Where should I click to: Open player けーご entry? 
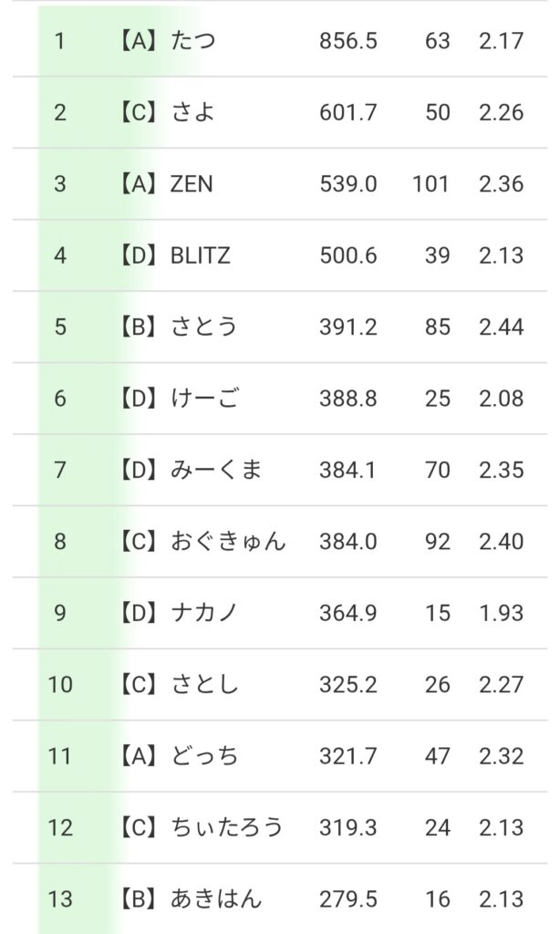[x=206, y=399]
